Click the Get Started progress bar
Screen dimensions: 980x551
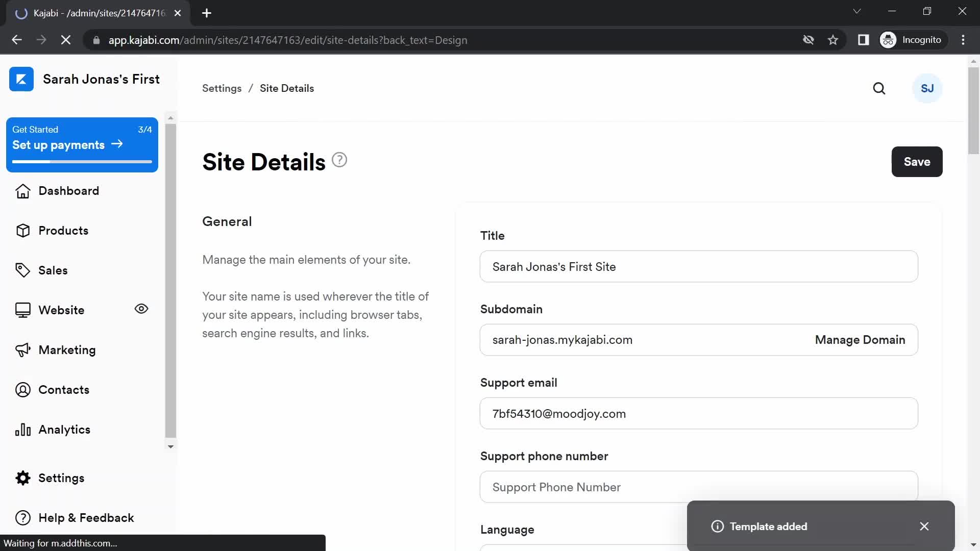pos(82,162)
